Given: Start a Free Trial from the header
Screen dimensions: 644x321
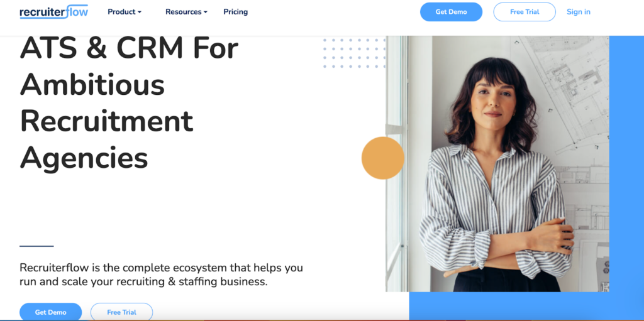Looking at the screenshot, I should pyautogui.click(x=525, y=12).
